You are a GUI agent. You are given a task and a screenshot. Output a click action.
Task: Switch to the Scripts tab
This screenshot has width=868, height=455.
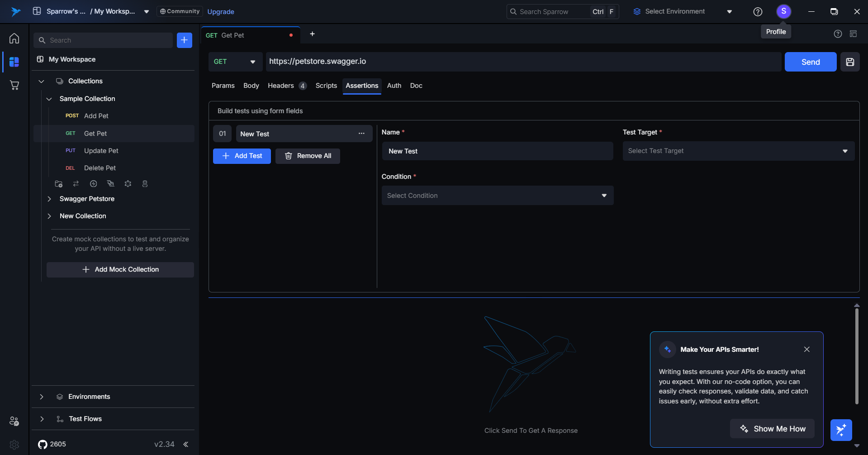coord(326,86)
